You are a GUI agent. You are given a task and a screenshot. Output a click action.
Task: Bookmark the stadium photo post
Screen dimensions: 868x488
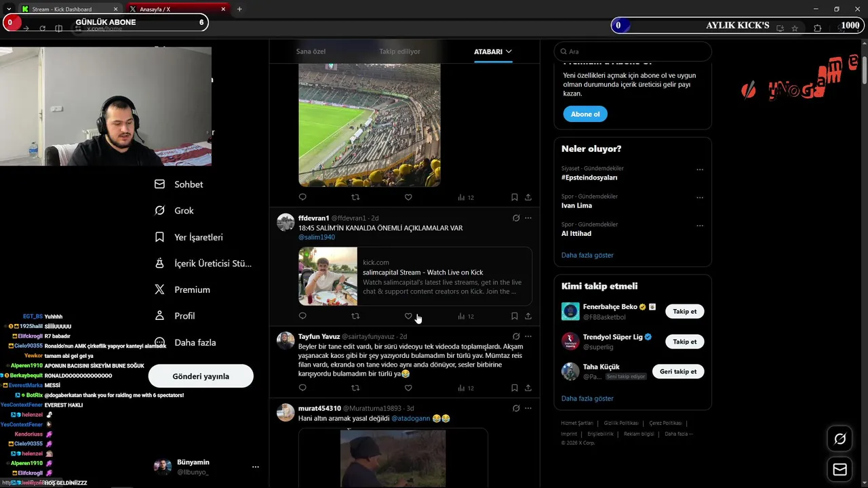(515, 197)
